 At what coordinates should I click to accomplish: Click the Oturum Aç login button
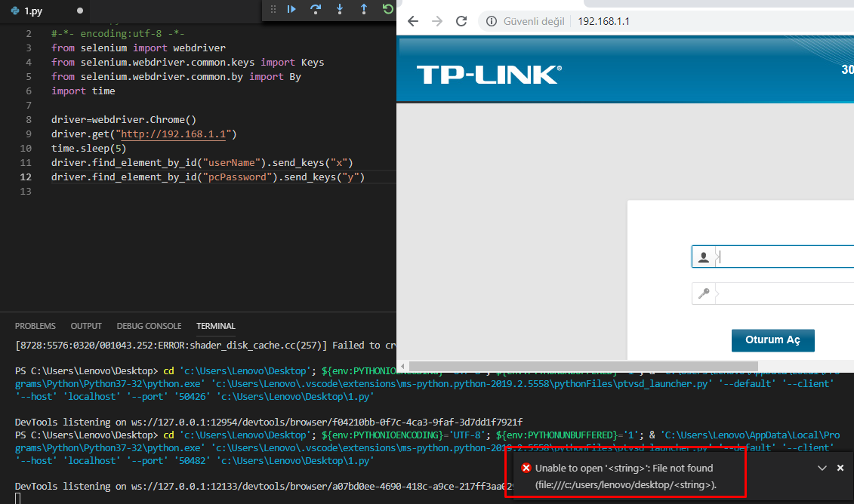(x=773, y=340)
